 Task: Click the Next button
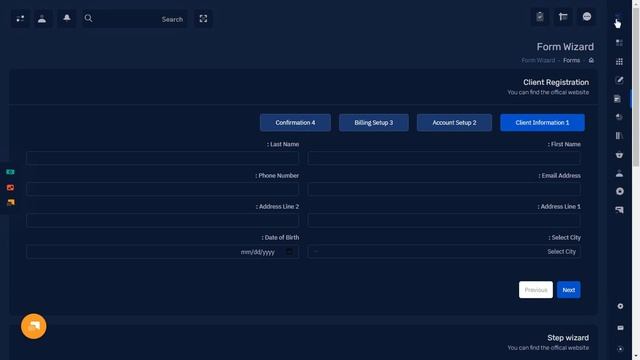click(x=569, y=290)
